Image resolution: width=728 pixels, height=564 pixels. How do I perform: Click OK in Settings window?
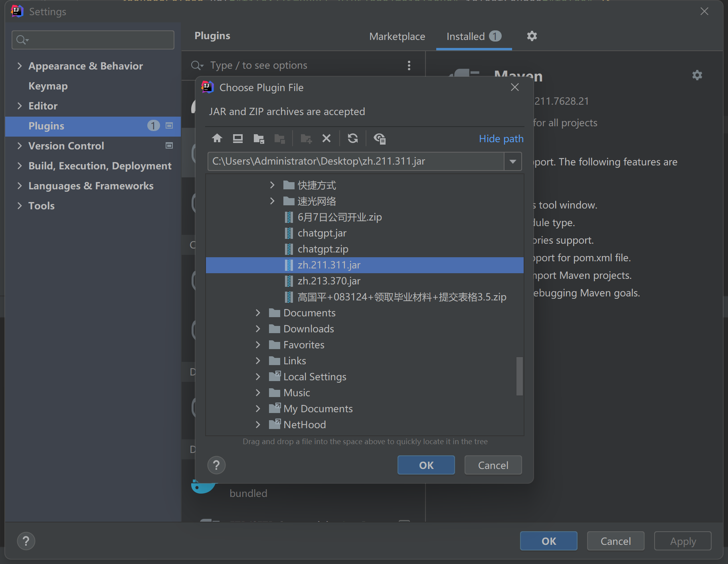[548, 541]
